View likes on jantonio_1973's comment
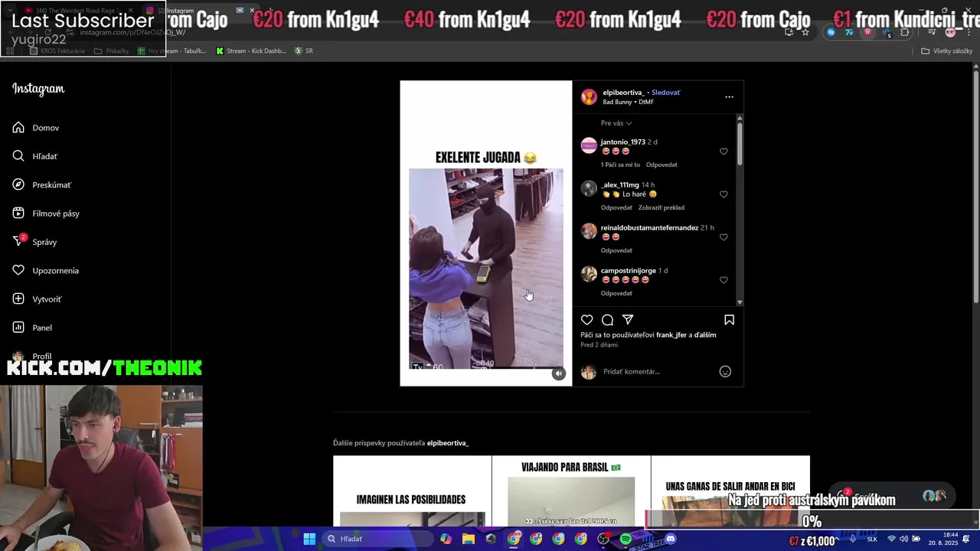Viewport: 980px width, 551px height. 620,165
